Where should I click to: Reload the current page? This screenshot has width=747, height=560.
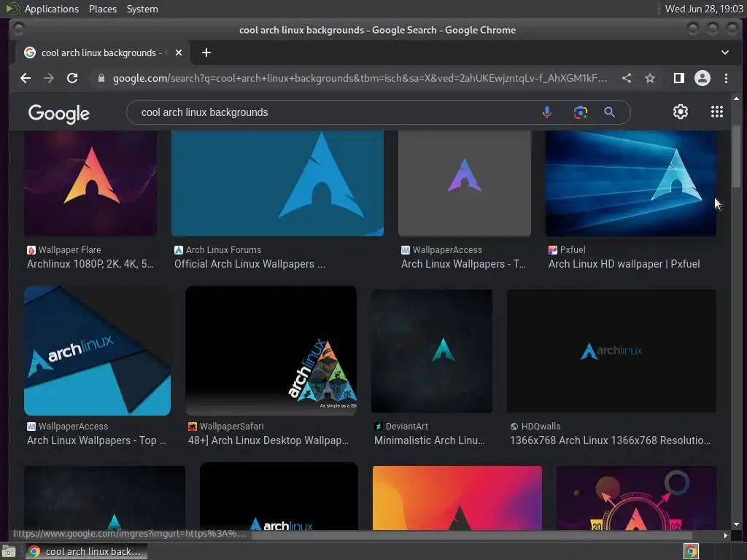click(72, 78)
